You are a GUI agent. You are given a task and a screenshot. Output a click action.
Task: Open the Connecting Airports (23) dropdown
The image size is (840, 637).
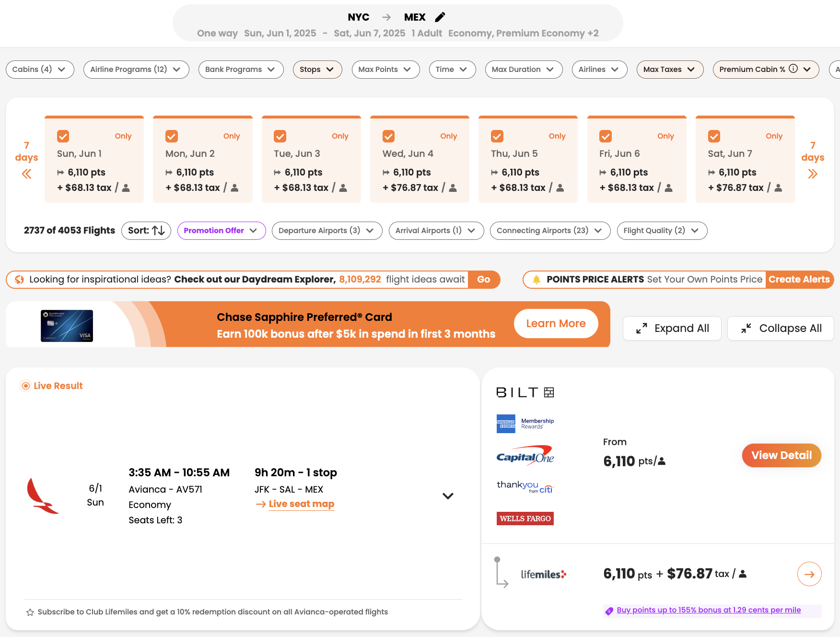550,231
